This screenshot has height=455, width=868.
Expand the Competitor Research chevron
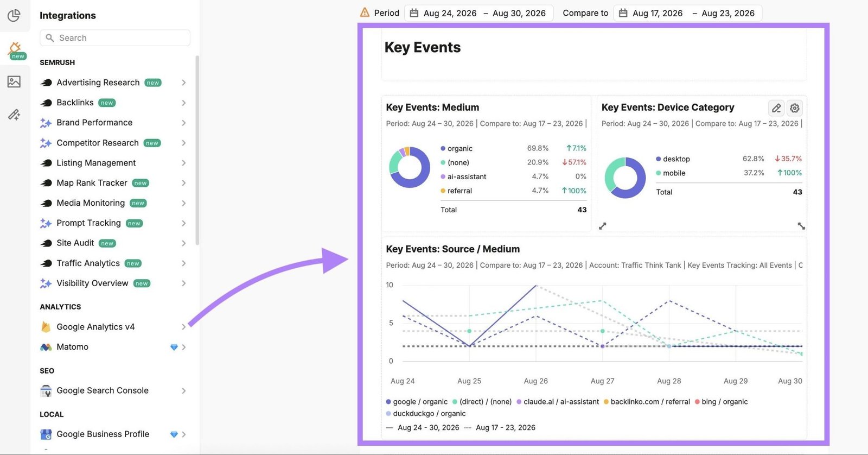click(184, 143)
